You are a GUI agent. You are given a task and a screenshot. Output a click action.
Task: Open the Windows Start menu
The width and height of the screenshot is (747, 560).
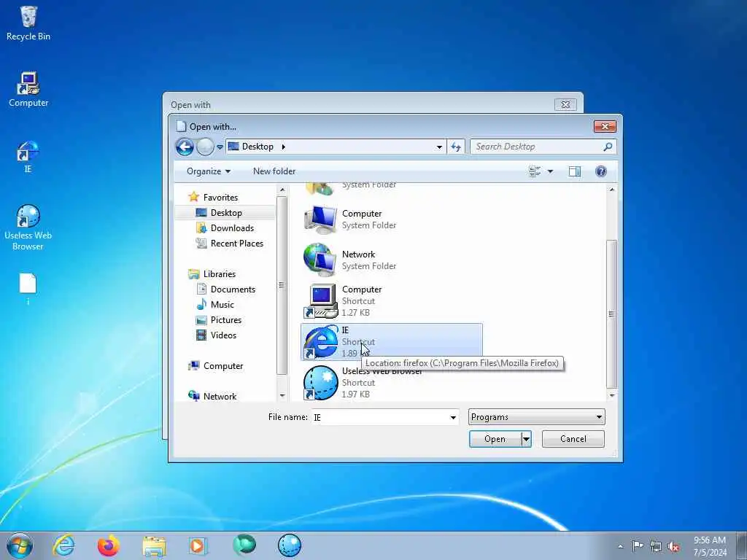(20, 545)
